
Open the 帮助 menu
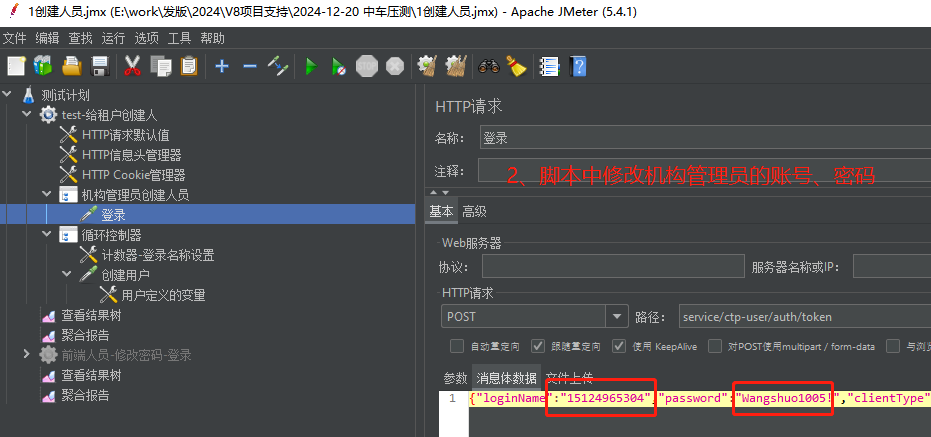click(213, 39)
